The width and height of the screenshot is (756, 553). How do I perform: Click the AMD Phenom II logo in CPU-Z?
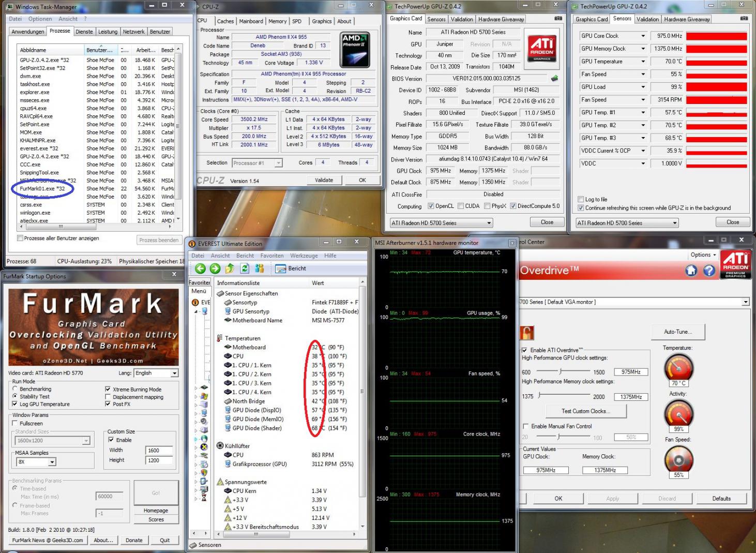click(355, 50)
